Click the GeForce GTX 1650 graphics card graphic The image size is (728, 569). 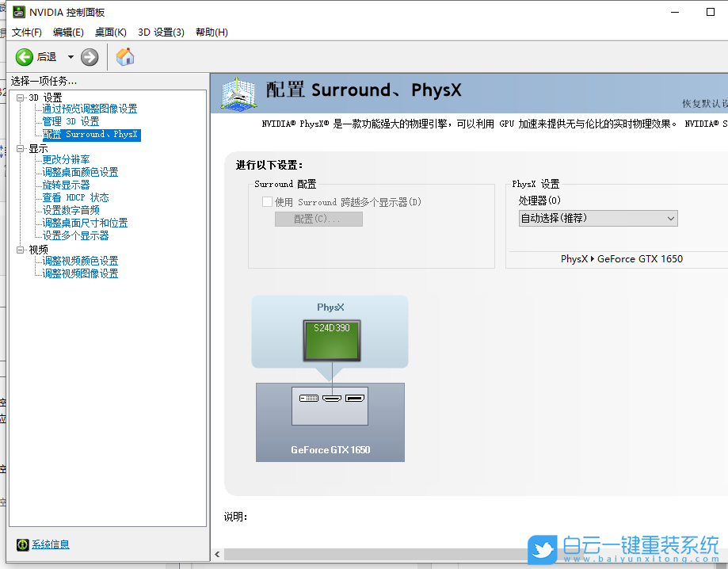click(x=330, y=422)
